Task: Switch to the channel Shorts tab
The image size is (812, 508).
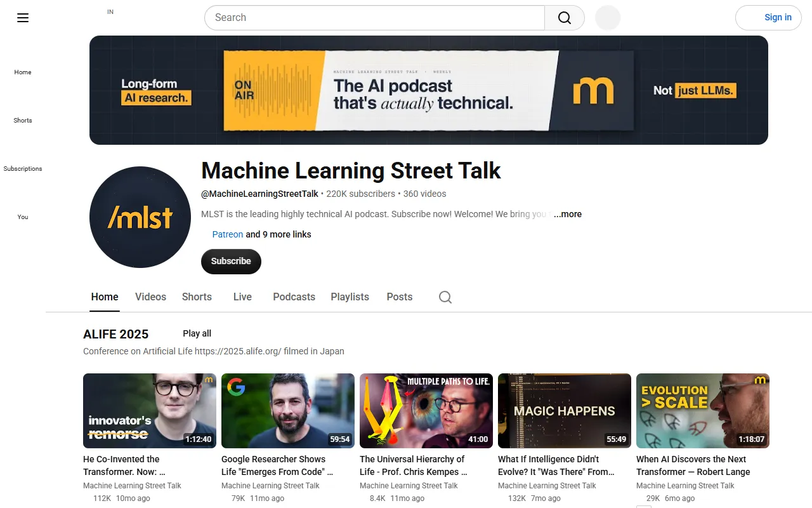Action: point(197,297)
